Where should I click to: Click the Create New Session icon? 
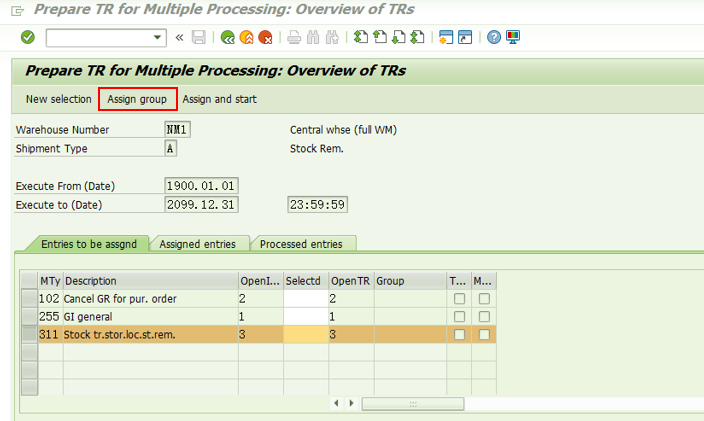(446, 37)
